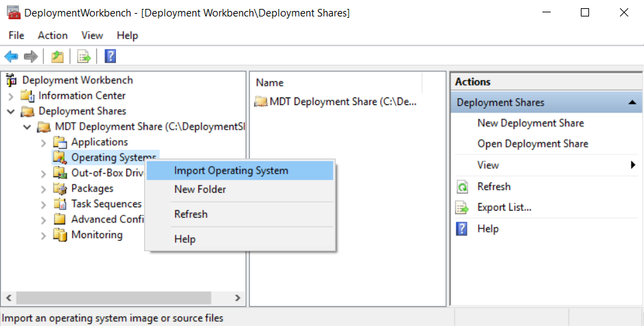Click New Deployment Share action
This screenshot has width=644, height=326.
pyautogui.click(x=530, y=123)
